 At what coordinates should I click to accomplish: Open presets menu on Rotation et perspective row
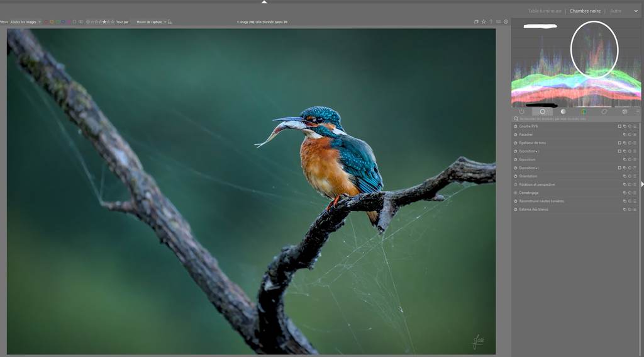point(635,184)
